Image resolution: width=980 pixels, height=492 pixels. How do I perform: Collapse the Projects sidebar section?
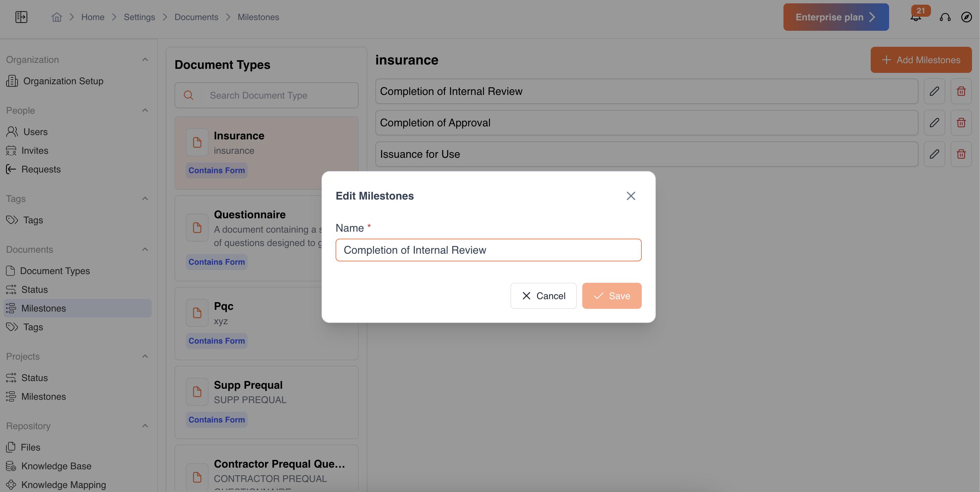click(x=145, y=357)
